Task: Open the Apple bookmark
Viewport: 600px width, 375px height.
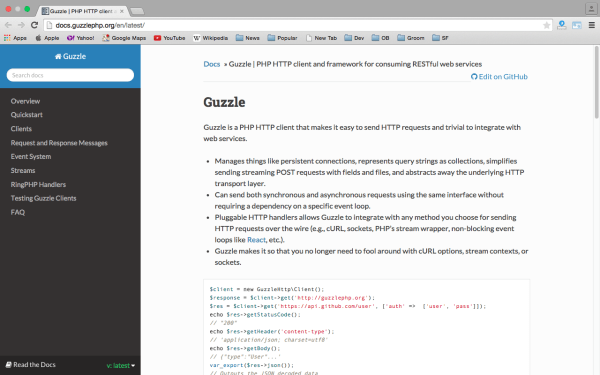Action: (47, 38)
